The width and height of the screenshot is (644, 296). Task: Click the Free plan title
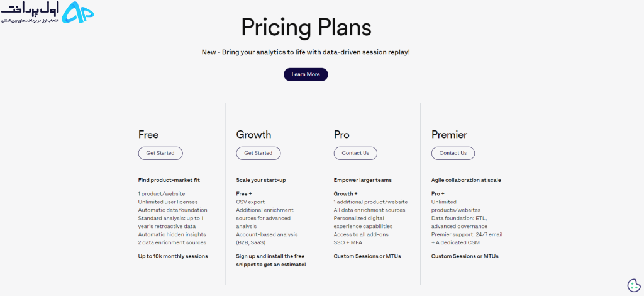[148, 134]
